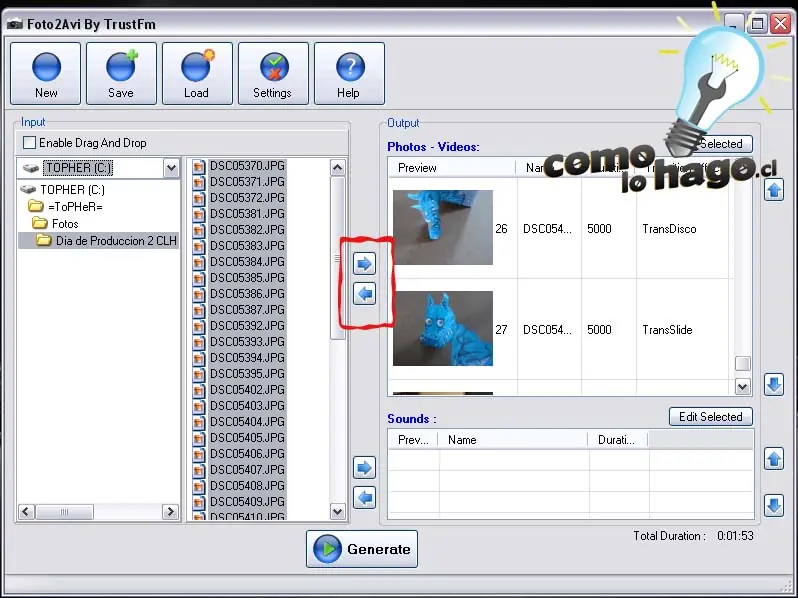Move selected sound down with arrow icon
The height and width of the screenshot is (598, 798).
coord(774,506)
